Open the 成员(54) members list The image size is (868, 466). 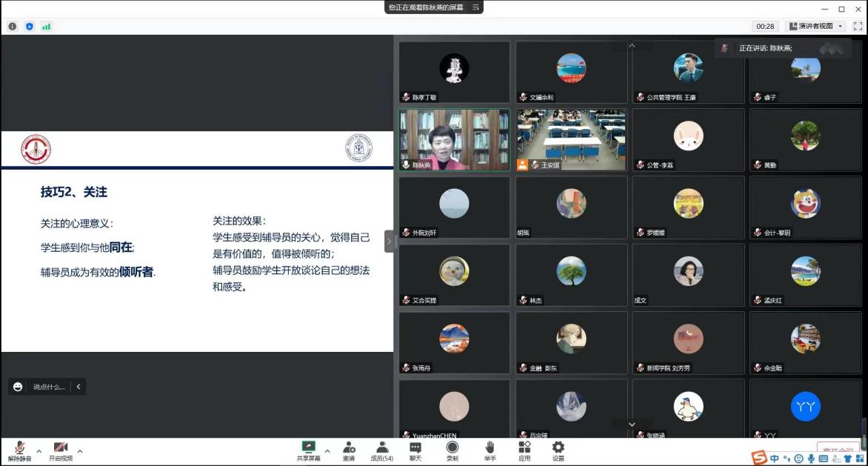coord(382,447)
